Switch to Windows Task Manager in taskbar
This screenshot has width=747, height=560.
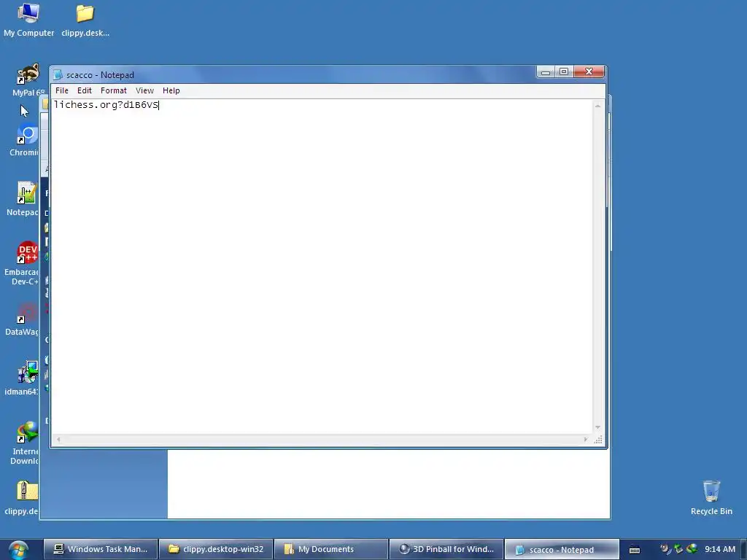pyautogui.click(x=101, y=549)
